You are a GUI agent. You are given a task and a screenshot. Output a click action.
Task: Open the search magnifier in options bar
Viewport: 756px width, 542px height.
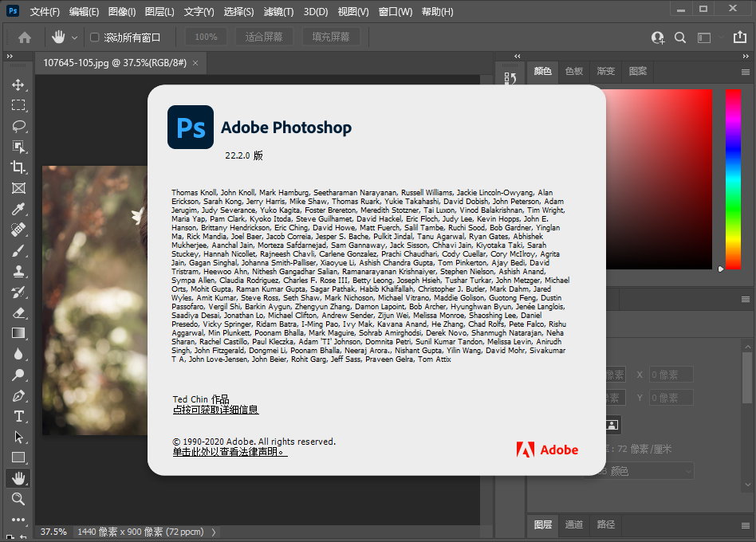pos(679,37)
